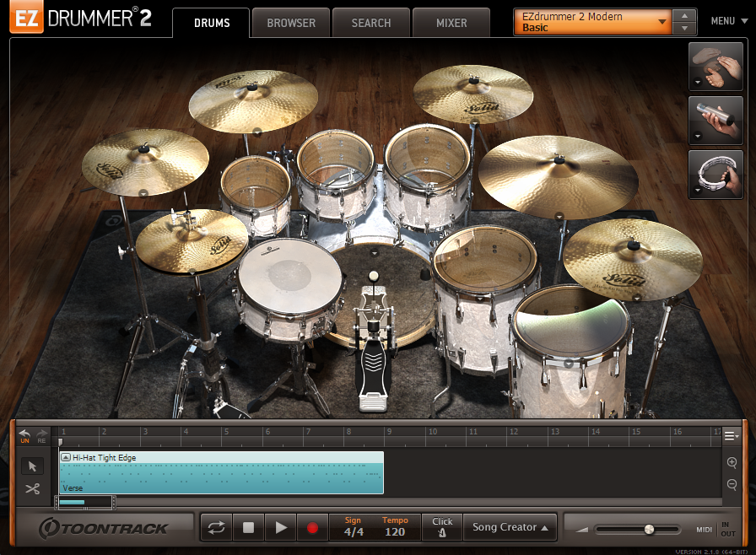The image size is (756, 555).
Task: Click the tambourine percussion thumbnail
Action: [x=715, y=175]
